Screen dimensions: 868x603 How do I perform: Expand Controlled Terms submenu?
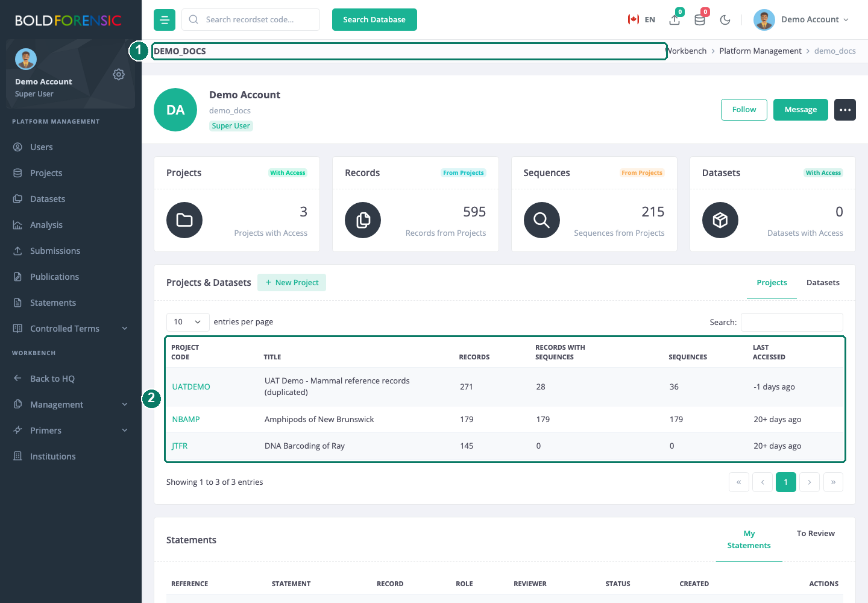(x=71, y=329)
